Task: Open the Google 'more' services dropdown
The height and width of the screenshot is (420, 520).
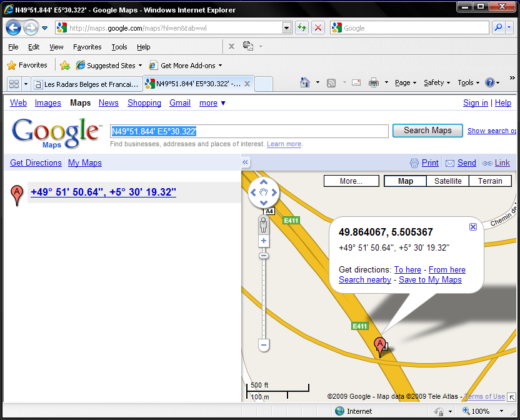Action: 212,103
